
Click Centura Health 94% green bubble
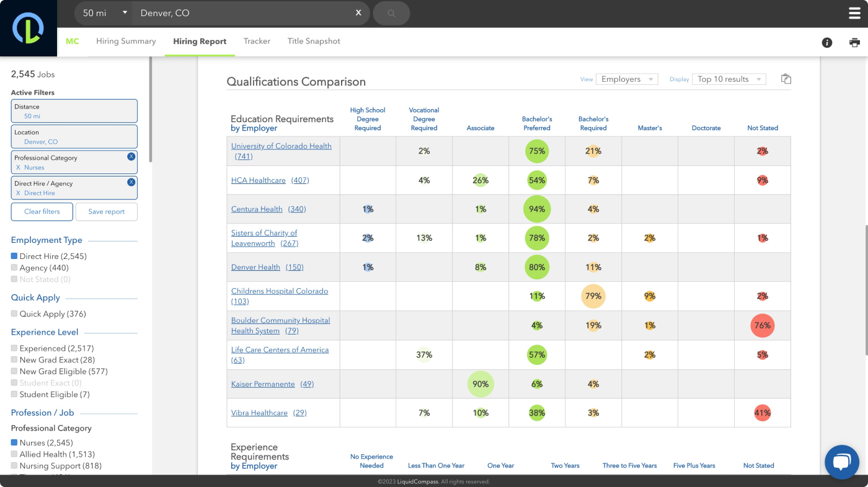[x=537, y=209]
